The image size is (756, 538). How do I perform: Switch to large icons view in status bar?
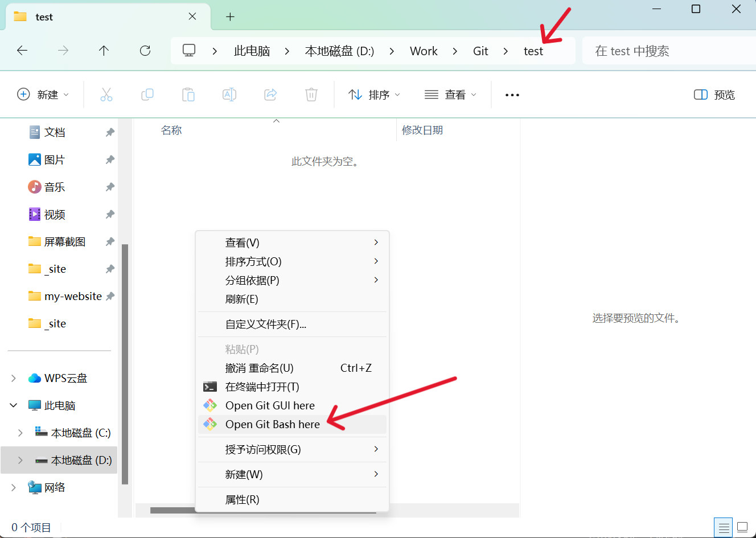(742, 528)
